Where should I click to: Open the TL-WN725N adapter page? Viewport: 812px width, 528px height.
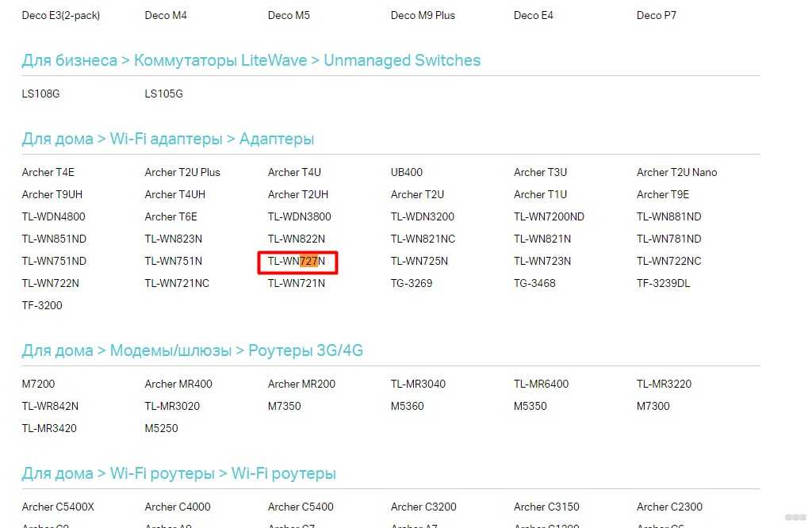coord(419,261)
